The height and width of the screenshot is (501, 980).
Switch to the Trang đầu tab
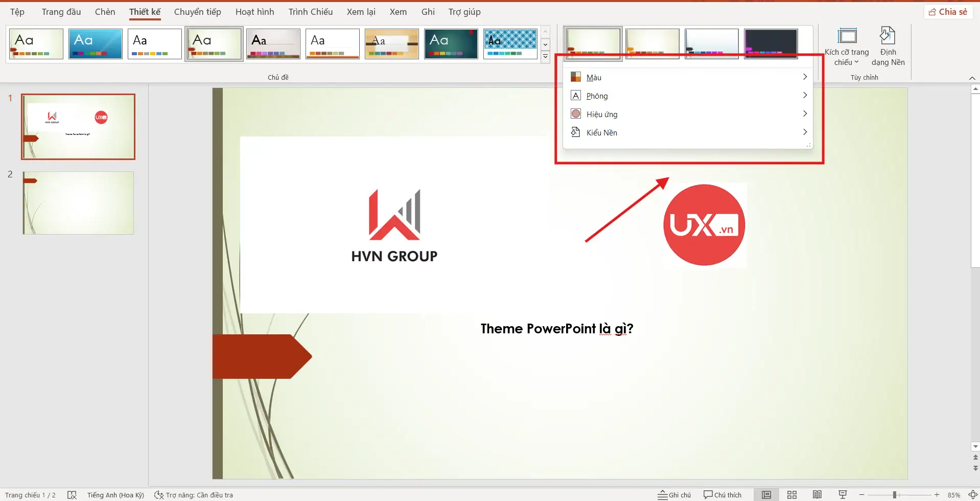click(61, 12)
